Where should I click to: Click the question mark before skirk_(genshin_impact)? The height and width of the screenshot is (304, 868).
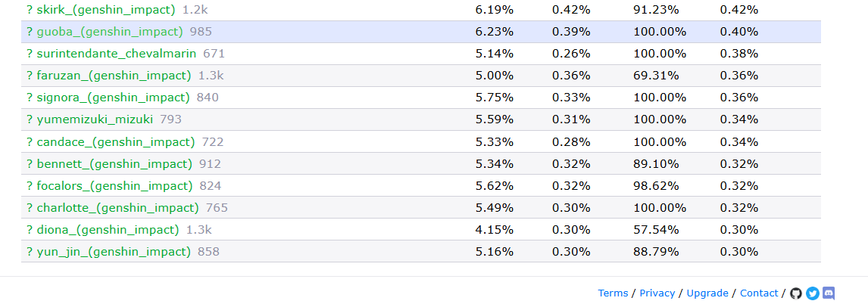(30, 10)
